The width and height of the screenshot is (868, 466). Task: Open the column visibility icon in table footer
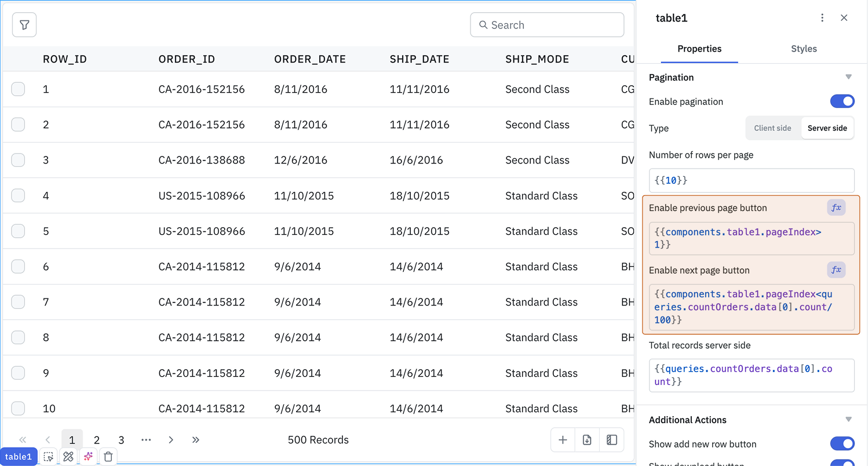click(x=612, y=440)
